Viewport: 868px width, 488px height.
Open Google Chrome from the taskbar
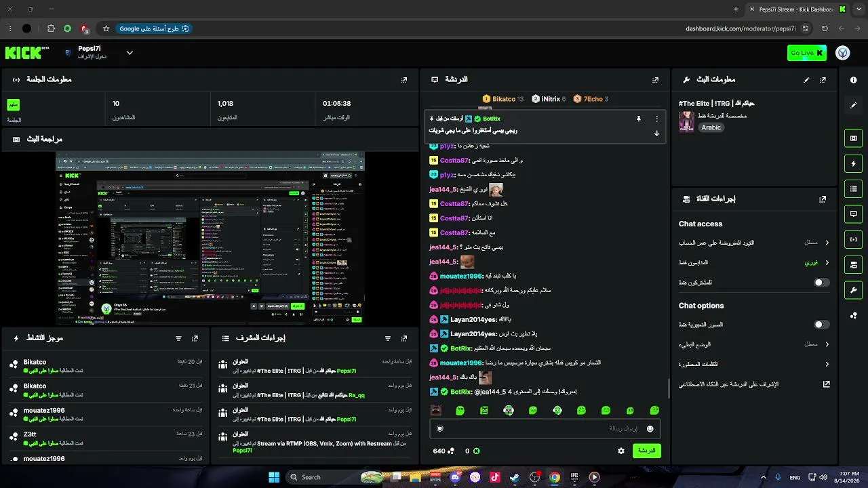pyautogui.click(x=555, y=477)
